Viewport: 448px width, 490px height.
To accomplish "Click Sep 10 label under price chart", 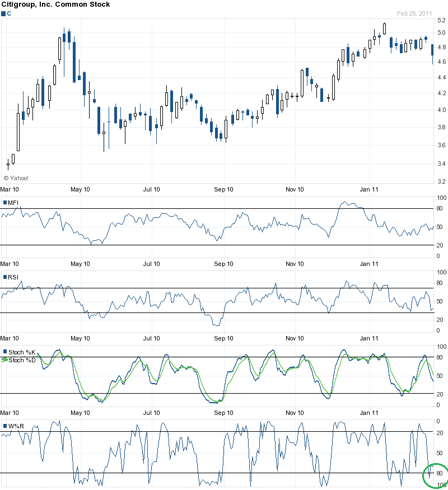I will tap(223, 189).
